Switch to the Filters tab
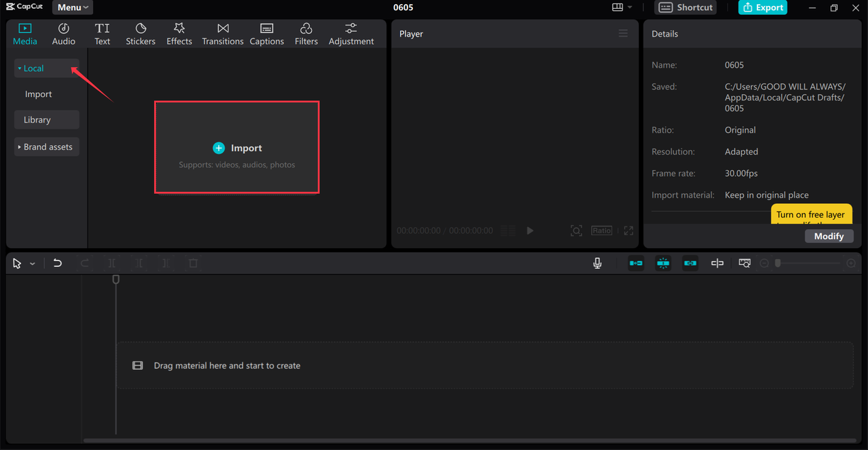The width and height of the screenshot is (868, 450). pos(306,34)
